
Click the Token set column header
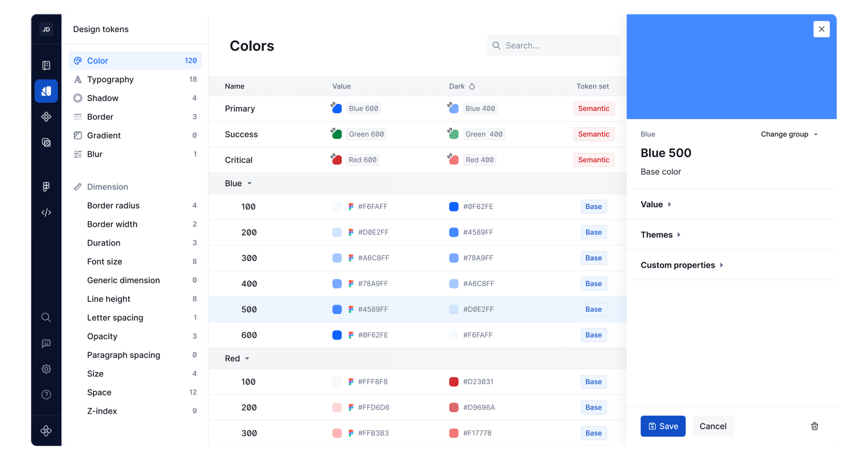(x=592, y=86)
